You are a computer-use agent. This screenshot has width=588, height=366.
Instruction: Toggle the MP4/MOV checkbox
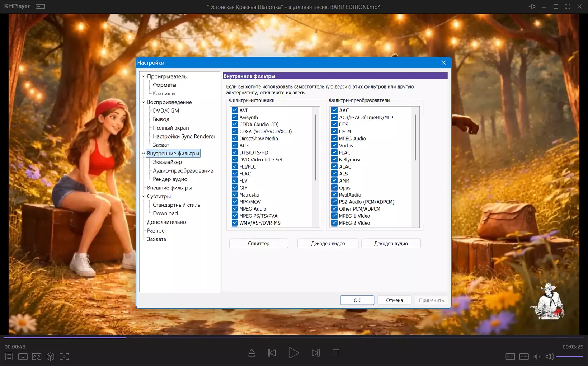pos(235,202)
